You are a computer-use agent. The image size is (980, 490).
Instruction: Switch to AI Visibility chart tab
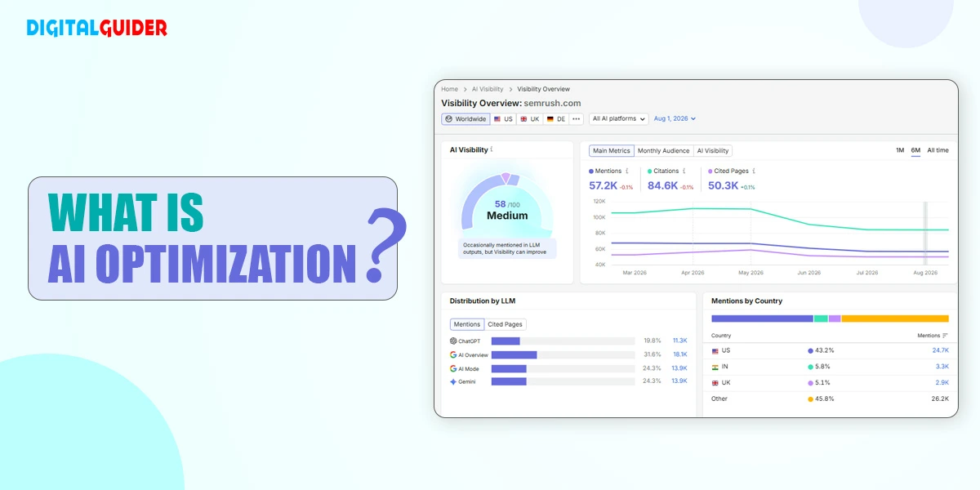click(712, 151)
